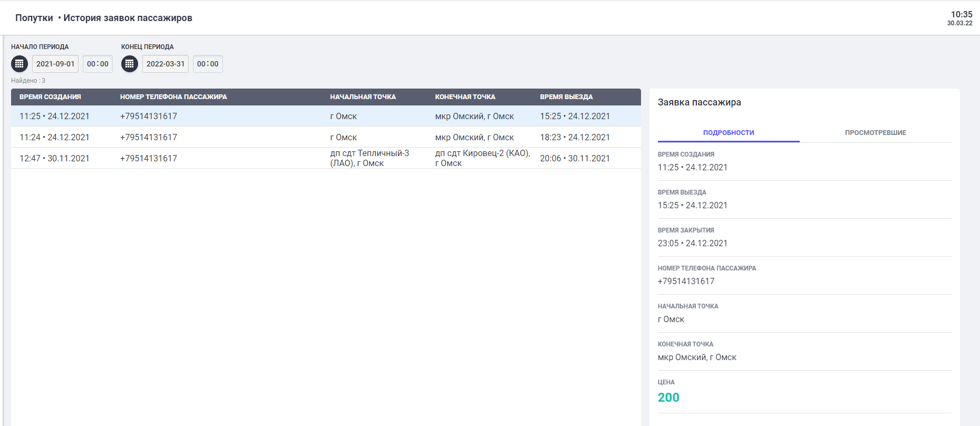980x426 pixels.
Task: Select request created 11:25 on 24.12.2021
Action: click(x=54, y=116)
